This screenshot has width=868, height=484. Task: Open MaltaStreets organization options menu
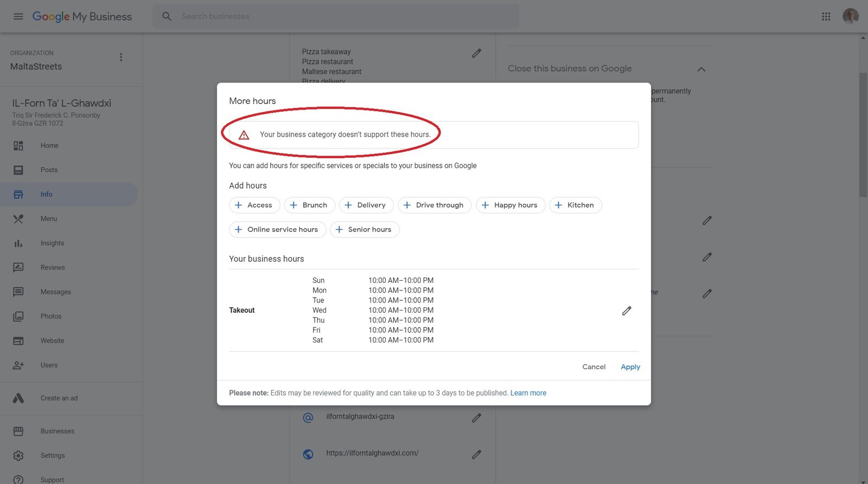(x=121, y=57)
